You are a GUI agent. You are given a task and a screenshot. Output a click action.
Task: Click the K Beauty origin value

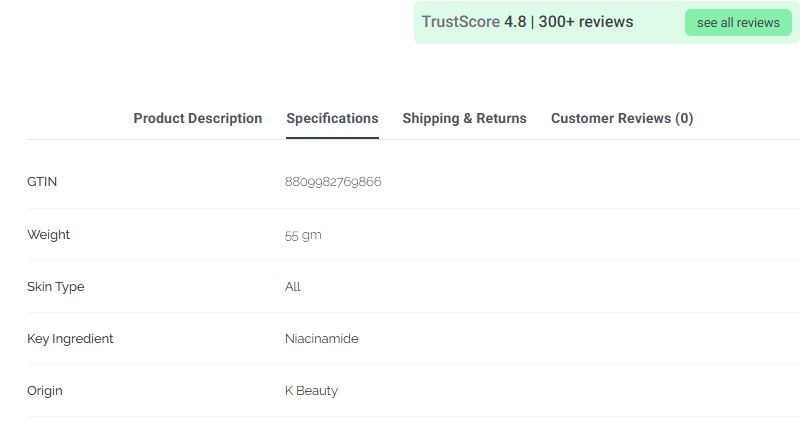pos(311,391)
